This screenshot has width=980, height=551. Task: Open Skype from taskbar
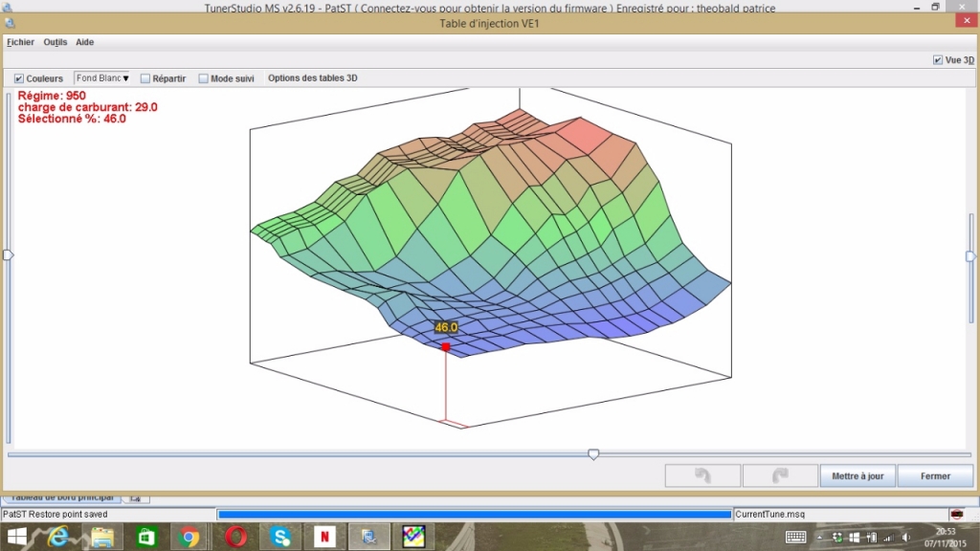click(x=280, y=537)
